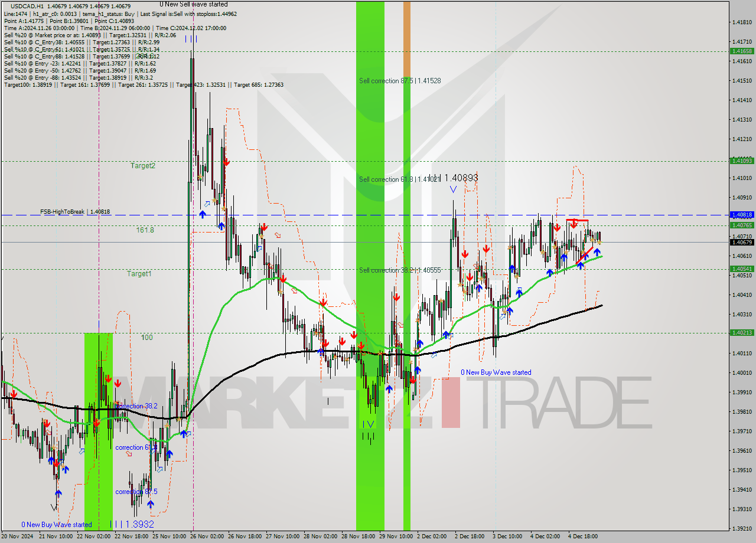This screenshot has height=543, width=756.
Task: Click the 'Time A:2024.11.26 03:00:00' line
Action: click(x=115, y=28)
